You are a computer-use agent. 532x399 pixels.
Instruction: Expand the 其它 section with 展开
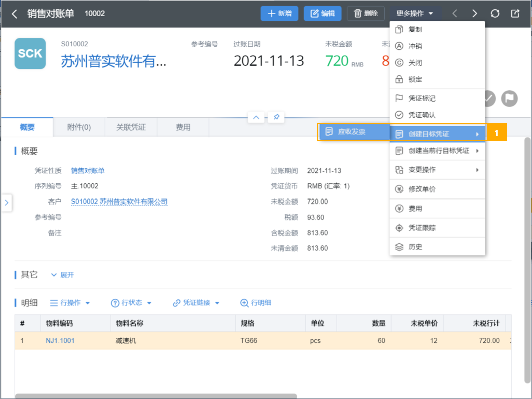(x=62, y=275)
